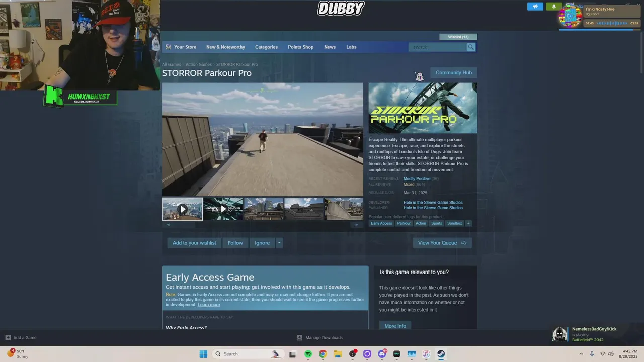
Task: Open Google Chrome from the taskbar
Action: (x=323, y=354)
